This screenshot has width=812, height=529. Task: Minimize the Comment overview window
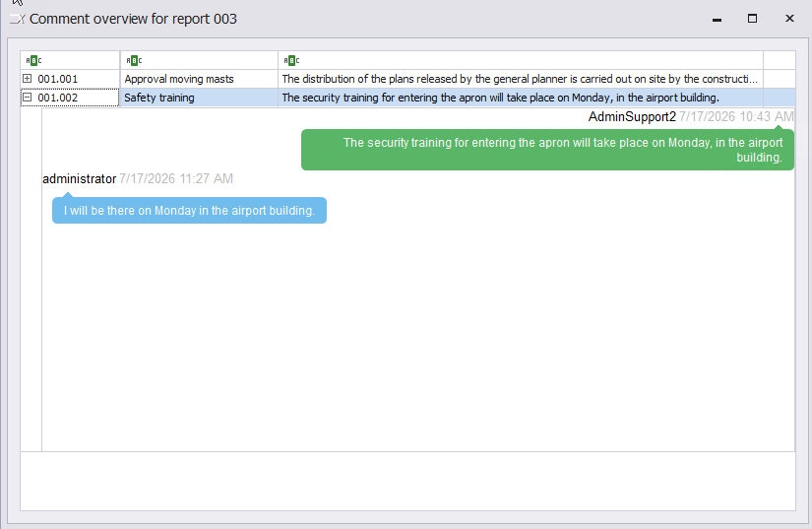click(717, 19)
